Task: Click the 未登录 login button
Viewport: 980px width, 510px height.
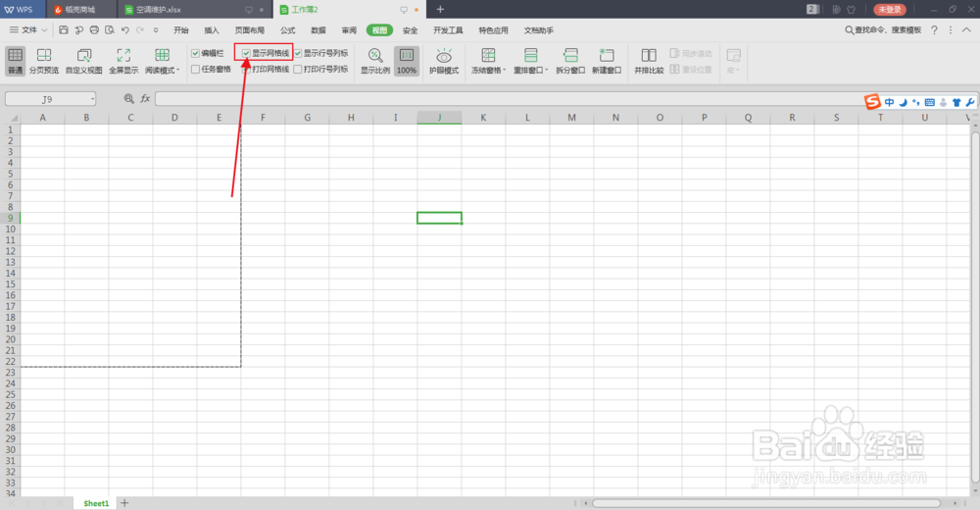Action: [x=890, y=10]
